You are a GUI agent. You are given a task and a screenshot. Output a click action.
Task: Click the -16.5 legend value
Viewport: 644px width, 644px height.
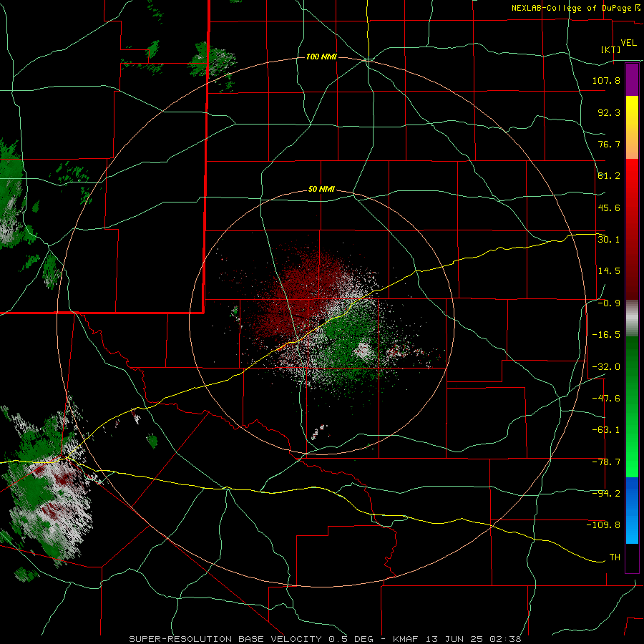606,335
